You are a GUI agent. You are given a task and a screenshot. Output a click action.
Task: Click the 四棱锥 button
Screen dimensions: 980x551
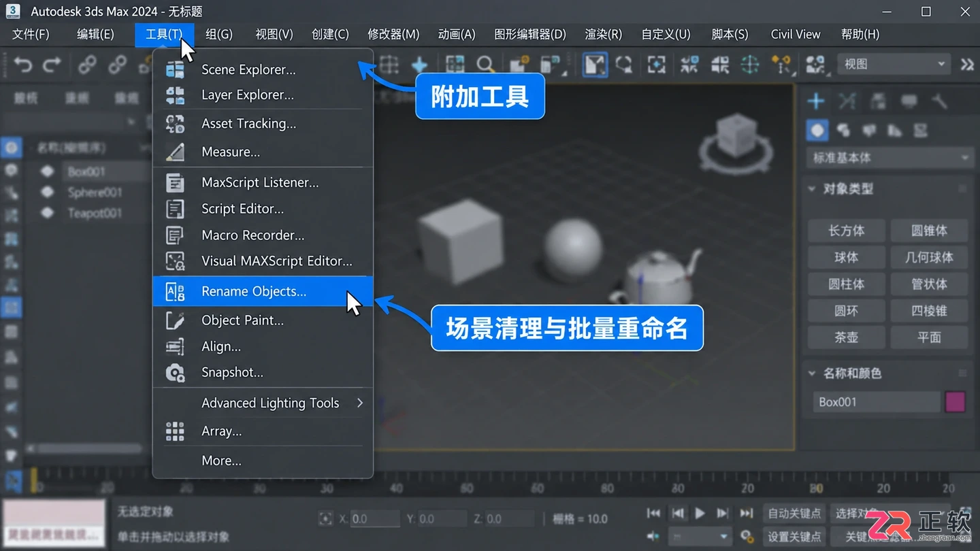[929, 310]
